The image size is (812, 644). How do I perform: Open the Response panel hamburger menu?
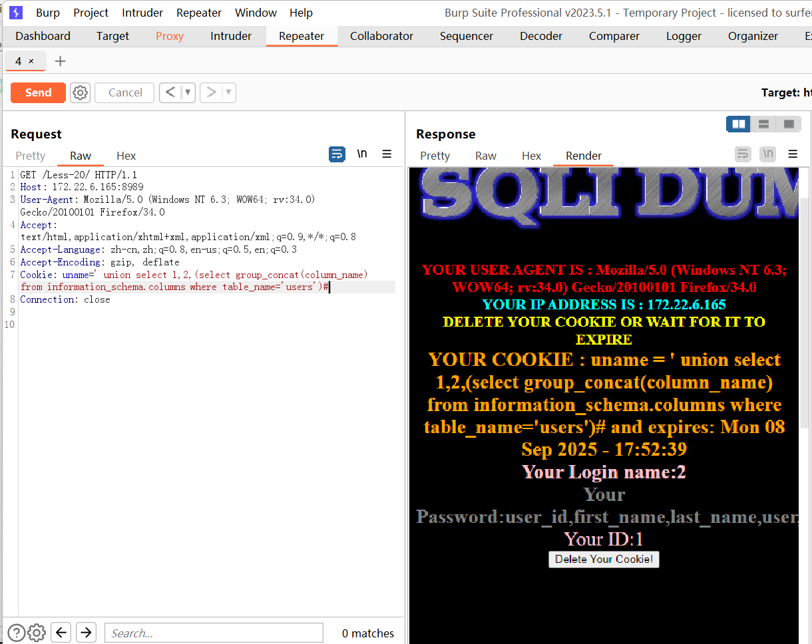[793, 154]
